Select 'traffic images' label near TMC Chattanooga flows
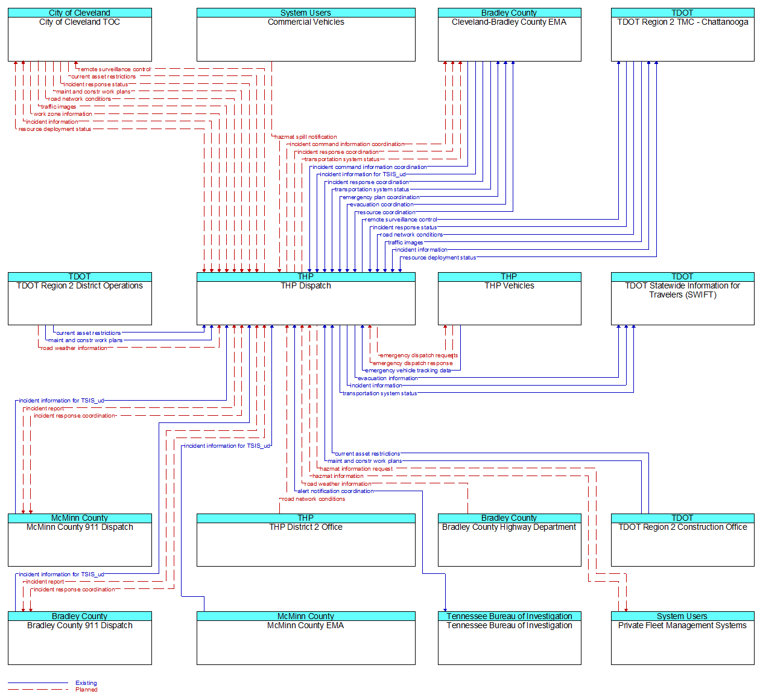 405,243
